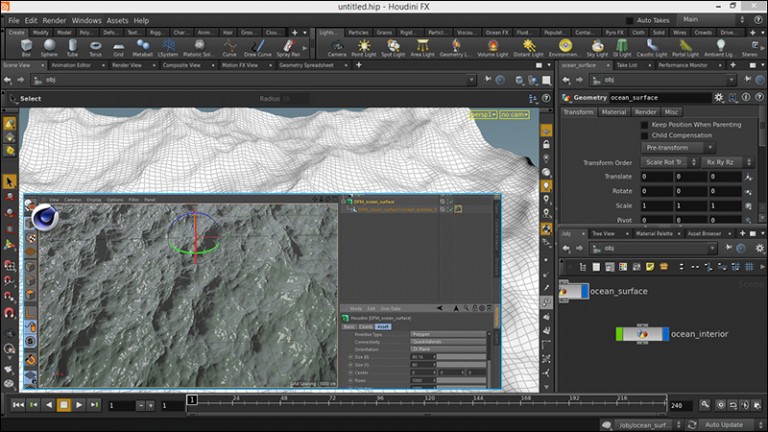Select the ocean_interior node
Screen dimensions: 768x432
click(x=642, y=334)
